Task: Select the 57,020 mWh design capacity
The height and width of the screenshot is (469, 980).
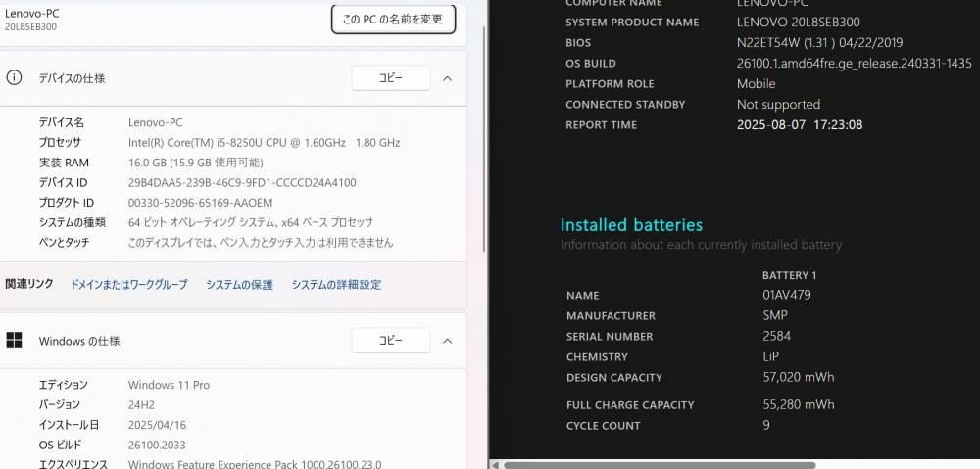Action: 798,377
